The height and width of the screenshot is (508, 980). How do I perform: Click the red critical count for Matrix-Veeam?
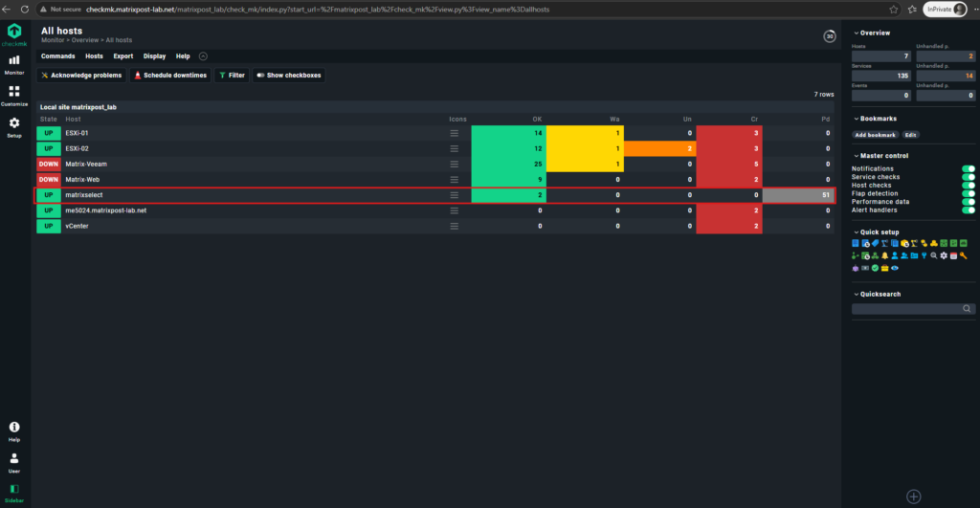[728, 164]
